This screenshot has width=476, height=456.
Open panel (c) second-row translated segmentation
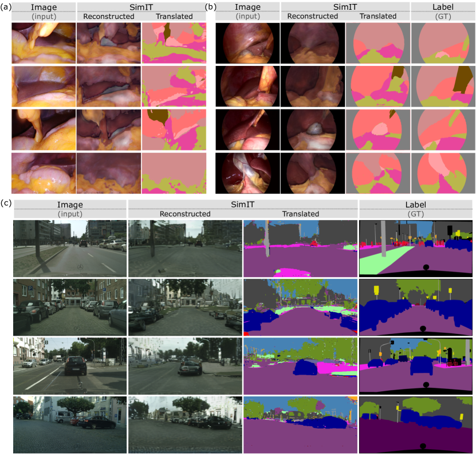tap(301, 308)
